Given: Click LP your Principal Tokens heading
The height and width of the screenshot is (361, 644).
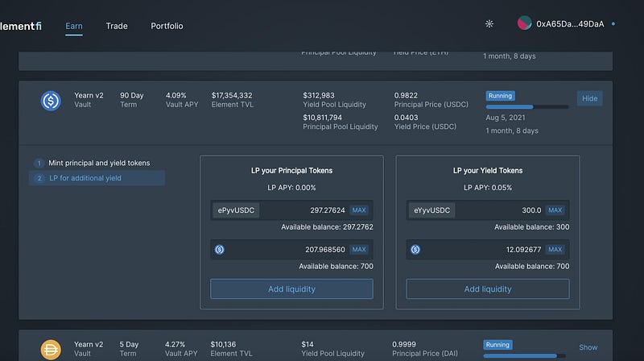Looking at the screenshot, I should pos(291,171).
